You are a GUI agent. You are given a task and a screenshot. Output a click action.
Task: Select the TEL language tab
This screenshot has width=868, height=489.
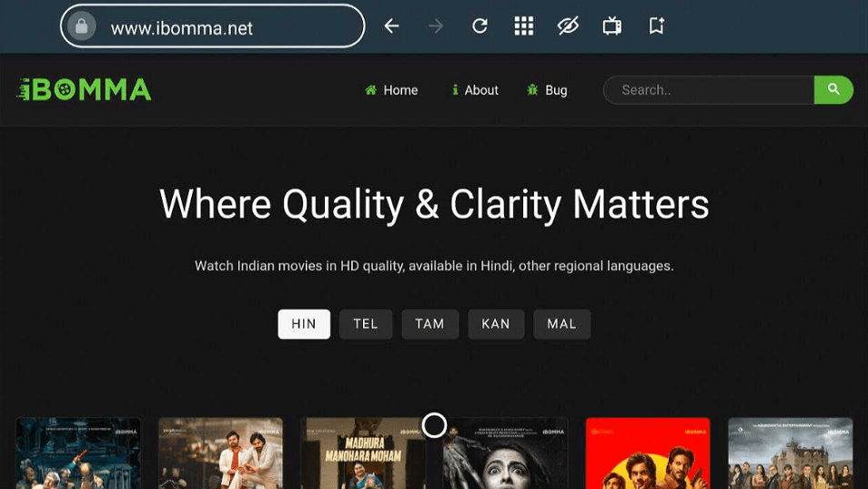point(366,324)
